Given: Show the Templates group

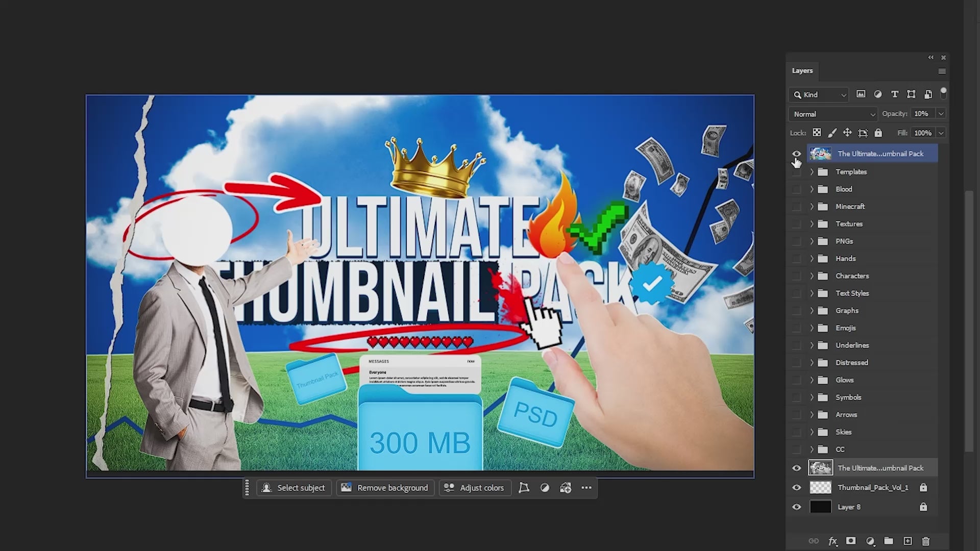Looking at the screenshot, I should (796, 172).
